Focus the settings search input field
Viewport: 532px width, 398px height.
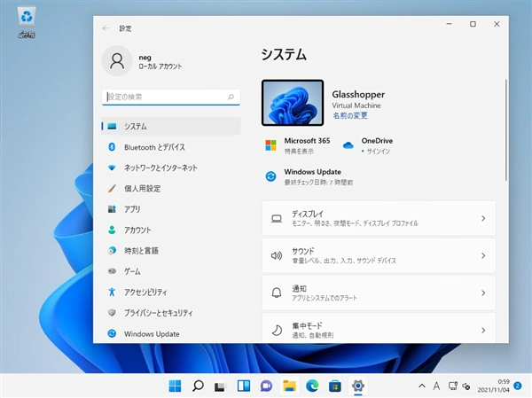(x=170, y=97)
